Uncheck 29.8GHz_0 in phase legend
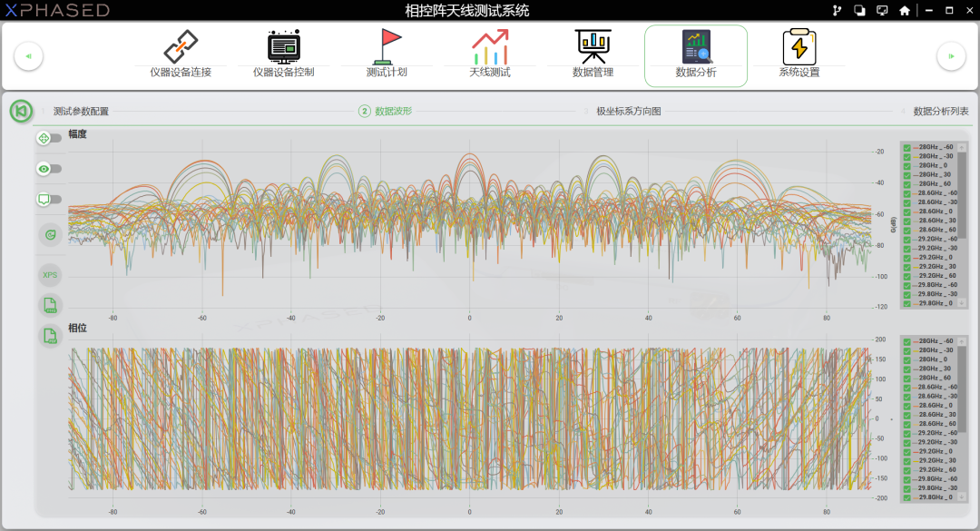Image resolution: width=980 pixels, height=531 pixels. [906, 497]
